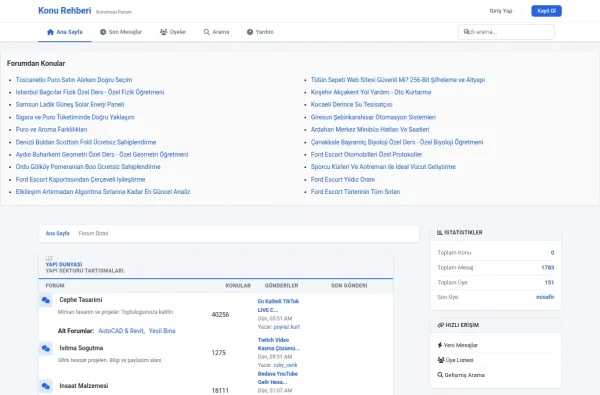600x395 pixels.
Task: Click the Giriş Yap link
Action: coord(501,11)
